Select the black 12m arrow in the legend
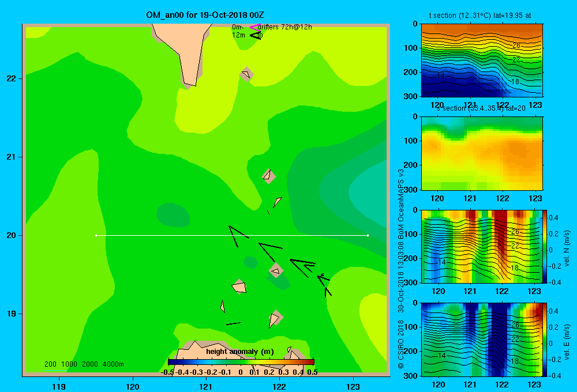 [255, 35]
